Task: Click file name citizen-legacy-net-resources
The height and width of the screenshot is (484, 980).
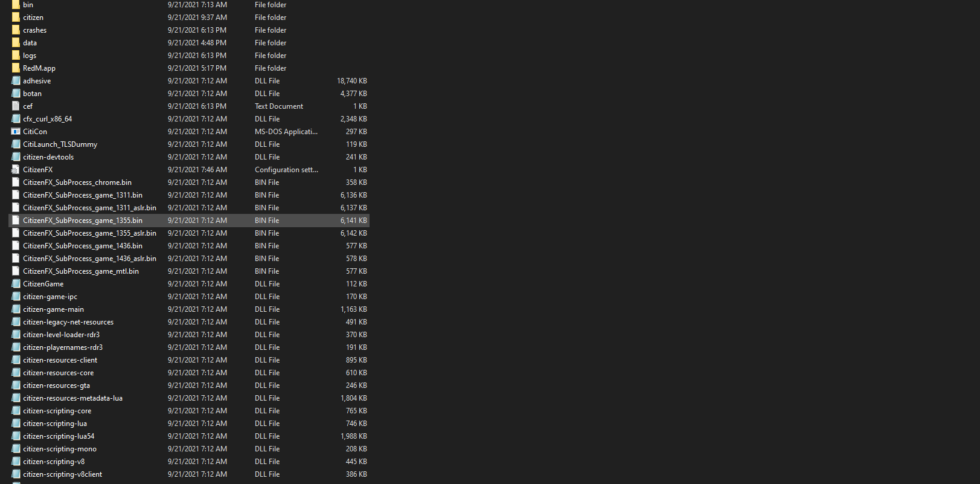Action: point(68,321)
